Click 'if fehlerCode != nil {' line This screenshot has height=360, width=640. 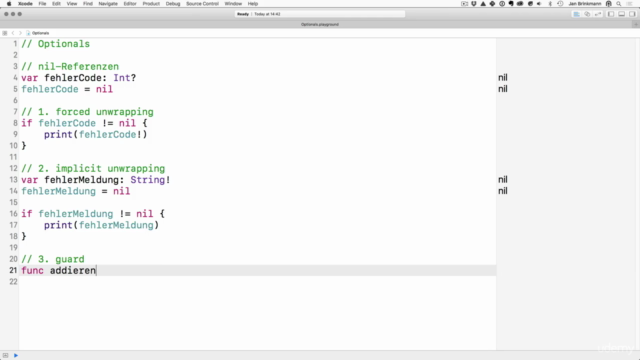84,123
